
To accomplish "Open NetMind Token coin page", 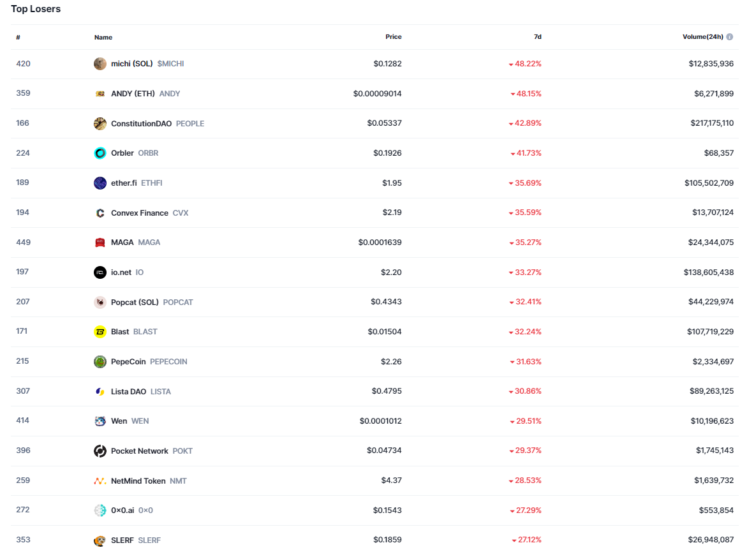I will tap(138, 481).
